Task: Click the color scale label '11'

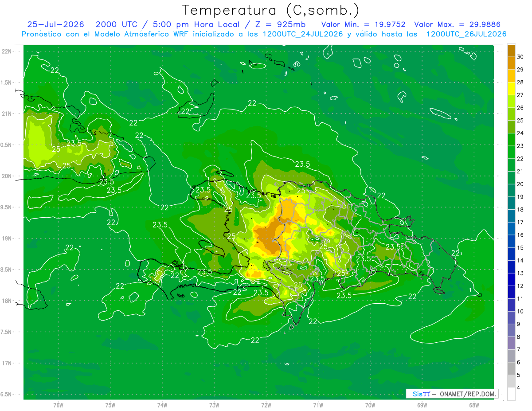Action: pyautogui.click(x=520, y=298)
